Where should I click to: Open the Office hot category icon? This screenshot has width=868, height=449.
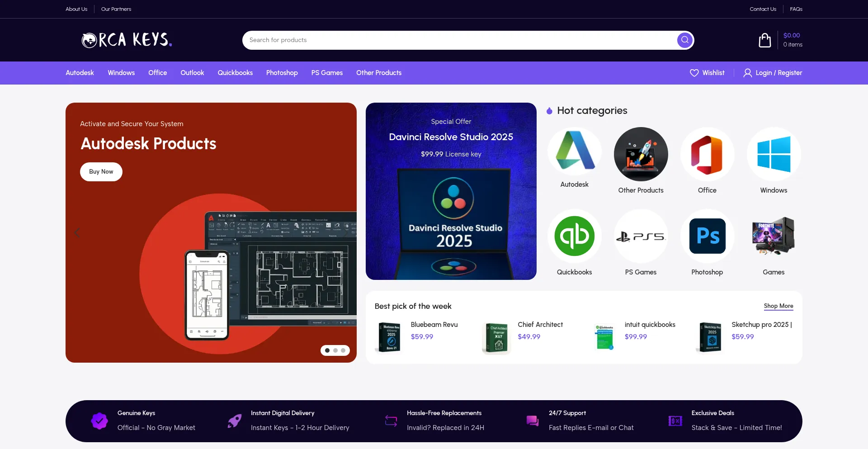coord(708,154)
